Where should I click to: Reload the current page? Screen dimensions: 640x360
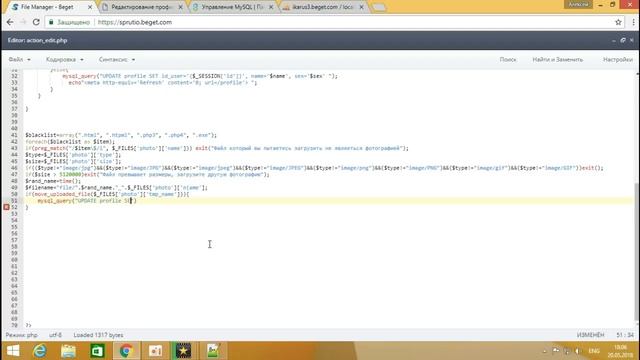[36, 22]
